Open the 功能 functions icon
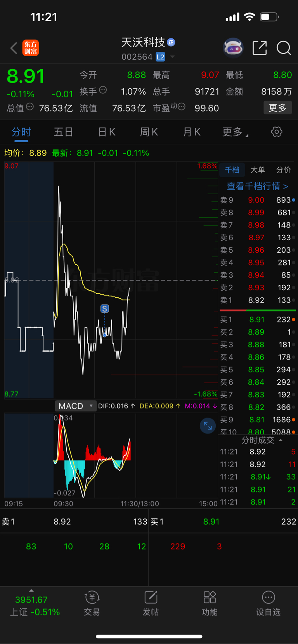Image resolution: width=298 pixels, height=644 pixels. 210,598
